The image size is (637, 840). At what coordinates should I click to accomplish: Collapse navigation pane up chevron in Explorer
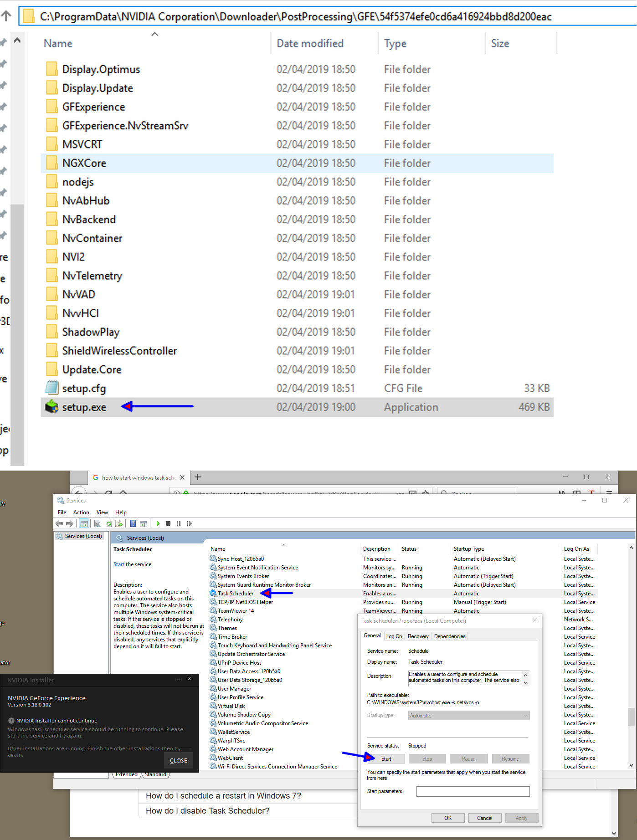[x=17, y=40]
